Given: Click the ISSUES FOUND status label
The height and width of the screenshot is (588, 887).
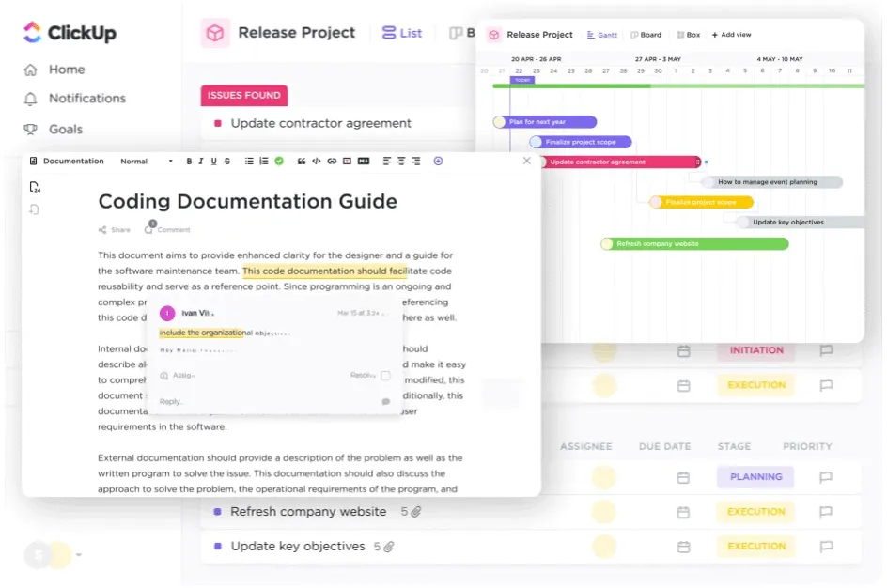Looking at the screenshot, I should [243, 95].
